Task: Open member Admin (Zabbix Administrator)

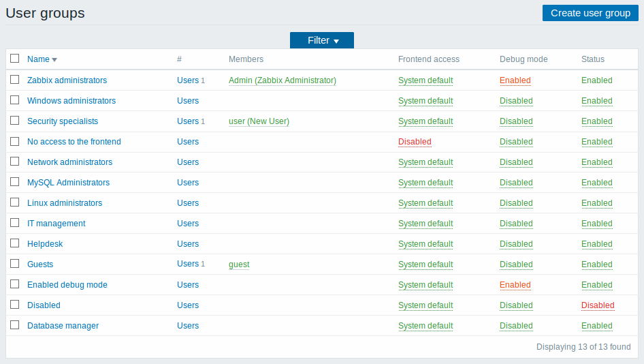Action: click(282, 80)
